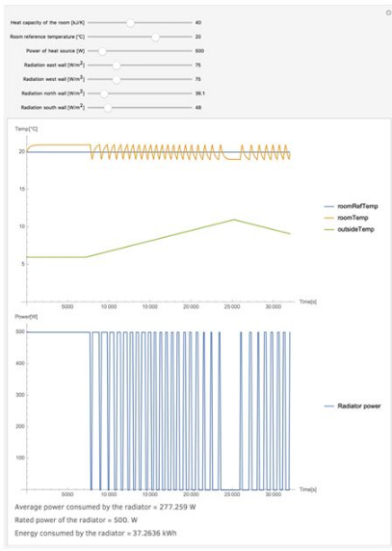The image size is (392, 551).
Task: Click the outsideTemp legend entry
Action: coord(350,229)
